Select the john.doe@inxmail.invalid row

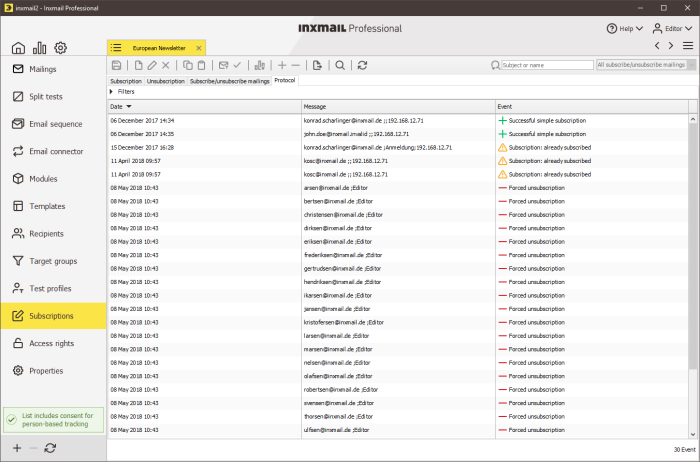point(397,134)
